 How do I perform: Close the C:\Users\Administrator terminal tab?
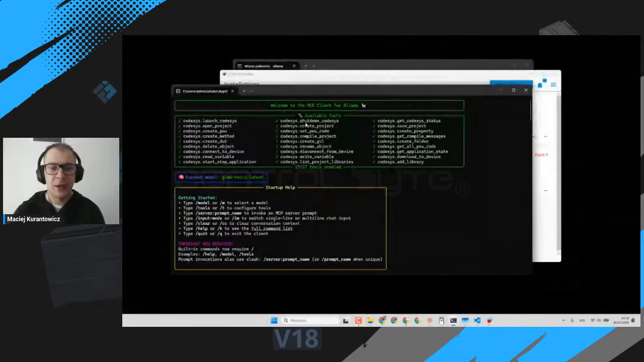click(232, 91)
